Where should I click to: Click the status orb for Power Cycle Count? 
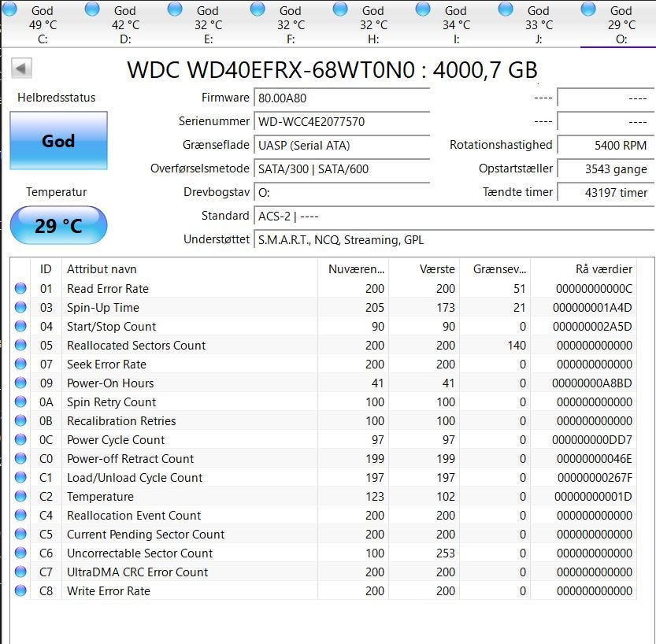tap(20, 439)
